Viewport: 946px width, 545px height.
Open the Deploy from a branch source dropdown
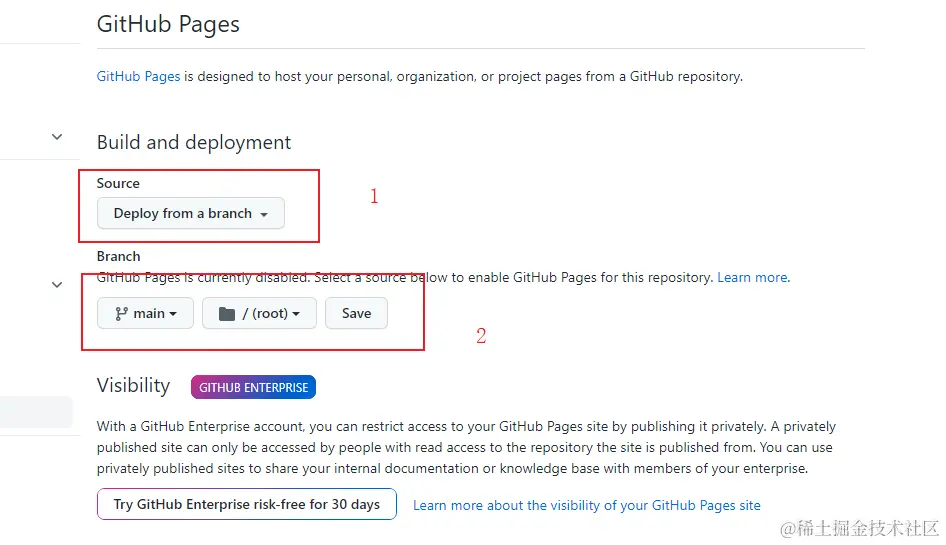click(x=191, y=213)
